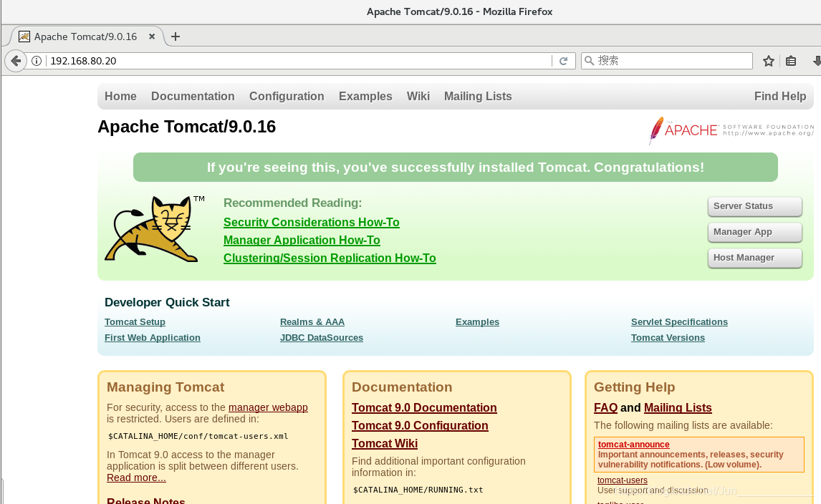The width and height of the screenshot is (821, 504).
Task: Open Manager Application How-To link
Action: tap(302, 241)
